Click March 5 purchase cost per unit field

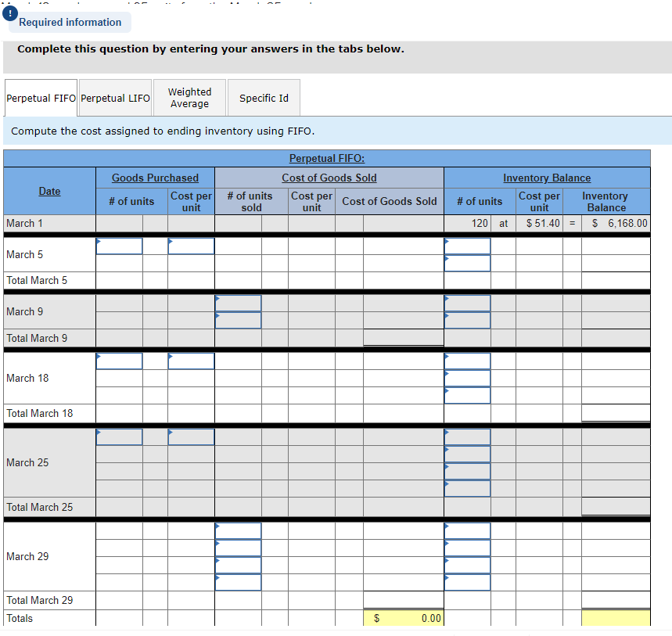tap(191, 246)
